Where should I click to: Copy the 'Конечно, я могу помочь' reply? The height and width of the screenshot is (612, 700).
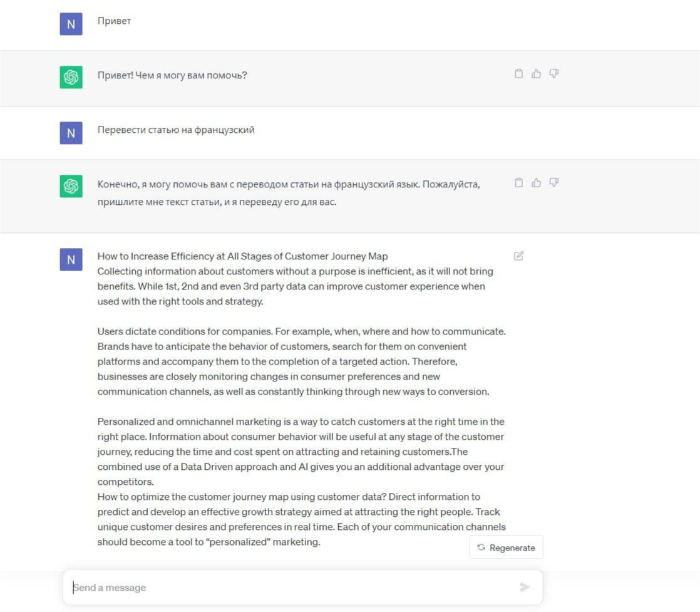[x=518, y=183]
